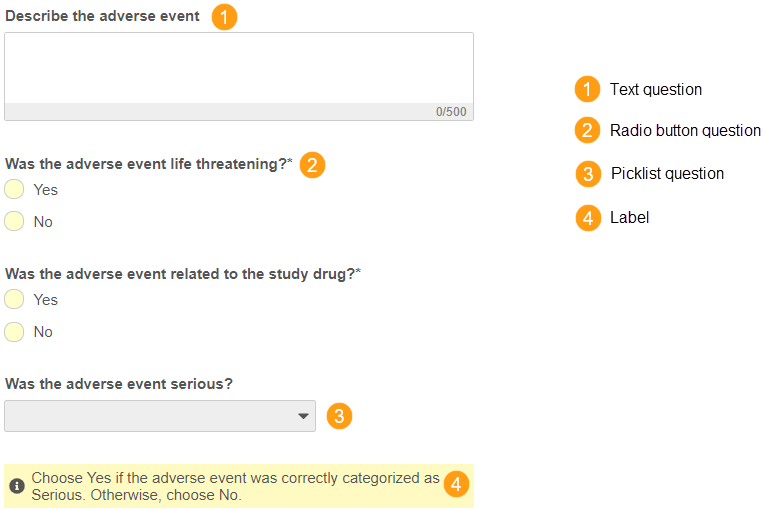Image resolution: width=781 pixels, height=510 pixels.
Task: Choose No for related to the study drug
Action: (x=15, y=331)
